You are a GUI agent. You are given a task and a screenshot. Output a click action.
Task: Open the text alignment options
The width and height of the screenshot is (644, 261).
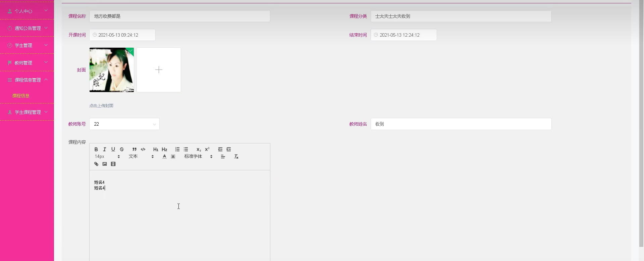click(x=223, y=157)
